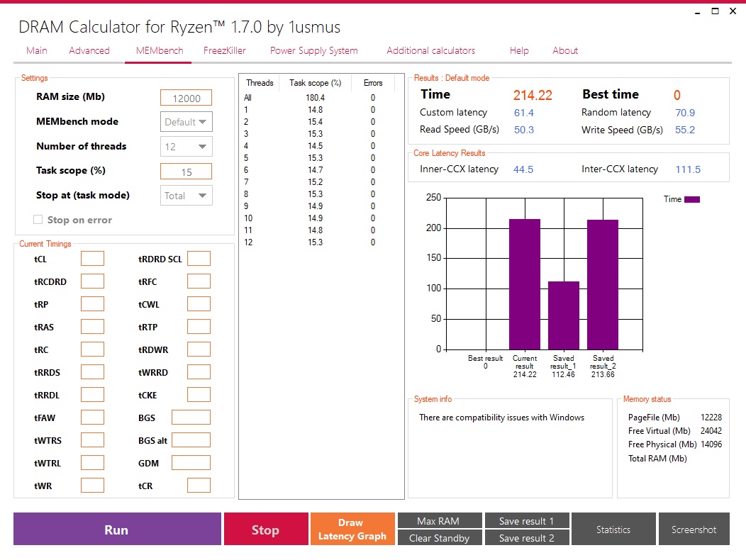Click the 180.4 task scope value
The image size is (746, 560).
315,98
